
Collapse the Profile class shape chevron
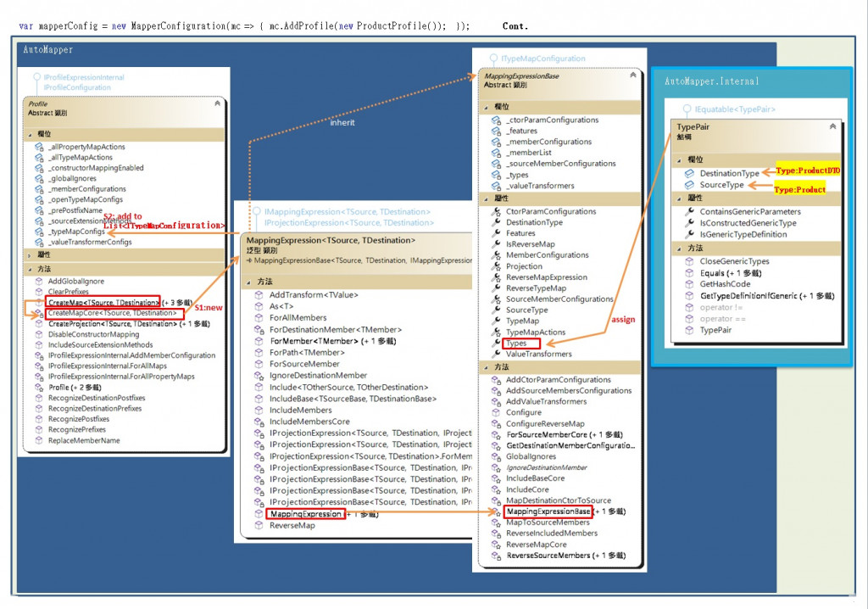[218, 103]
